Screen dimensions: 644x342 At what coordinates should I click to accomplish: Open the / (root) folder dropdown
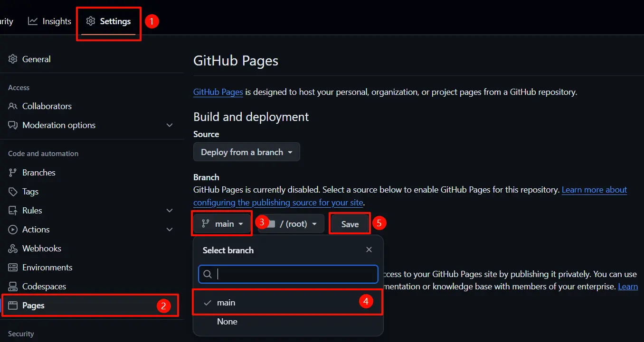tap(291, 224)
